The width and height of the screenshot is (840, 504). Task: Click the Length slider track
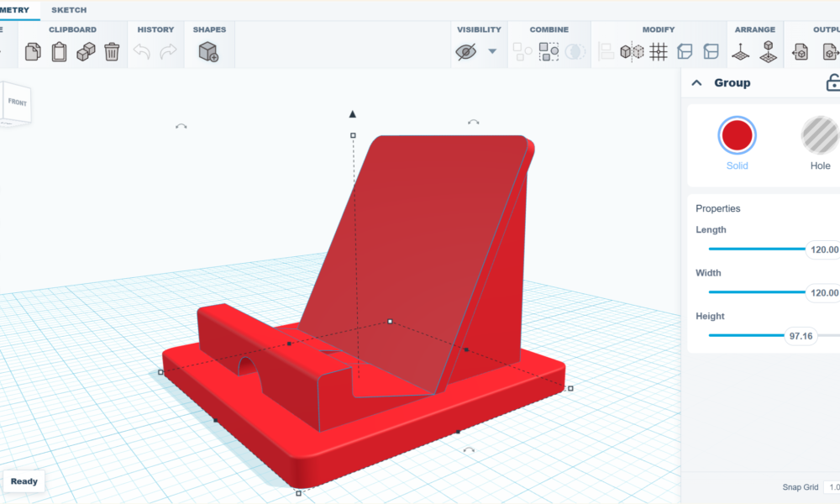point(757,249)
